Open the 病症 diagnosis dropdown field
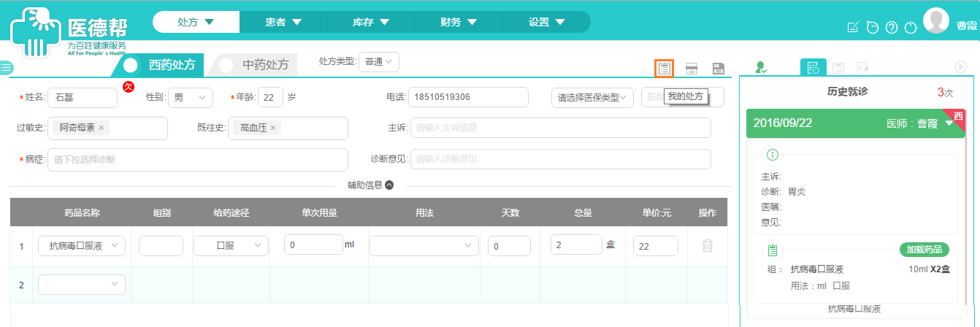980x327 pixels. point(198,159)
